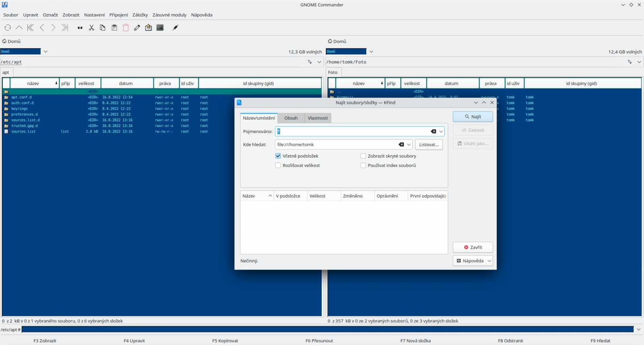The height and width of the screenshot is (345, 644).
Task: Open the Pojmenováno combo box dropdown arrow
Action: coord(441,131)
